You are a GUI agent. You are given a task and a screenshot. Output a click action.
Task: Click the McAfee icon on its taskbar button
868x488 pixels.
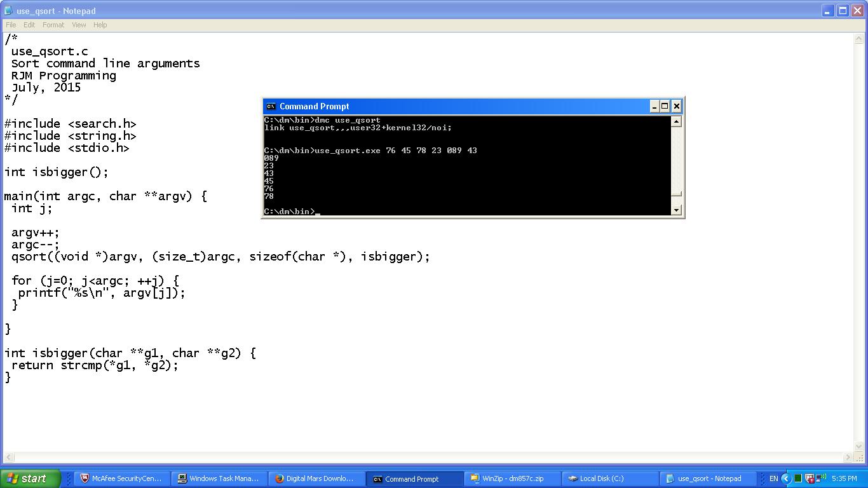click(x=85, y=478)
